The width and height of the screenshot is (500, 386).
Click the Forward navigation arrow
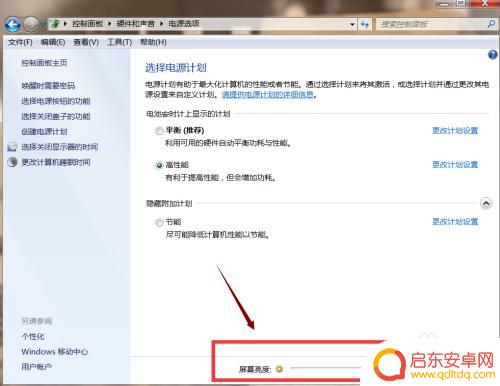pyautogui.click(x=31, y=24)
